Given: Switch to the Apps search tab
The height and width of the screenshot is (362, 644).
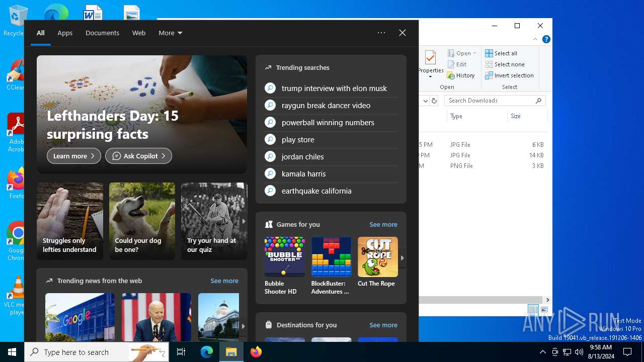Looking at the screenshot, I should click(x=65, y=33).
